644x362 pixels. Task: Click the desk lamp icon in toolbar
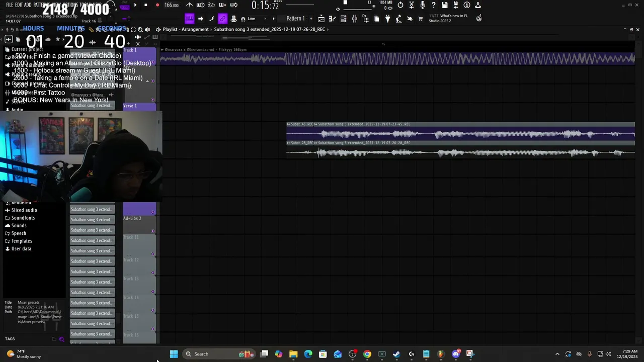click(x=398, y=19)
